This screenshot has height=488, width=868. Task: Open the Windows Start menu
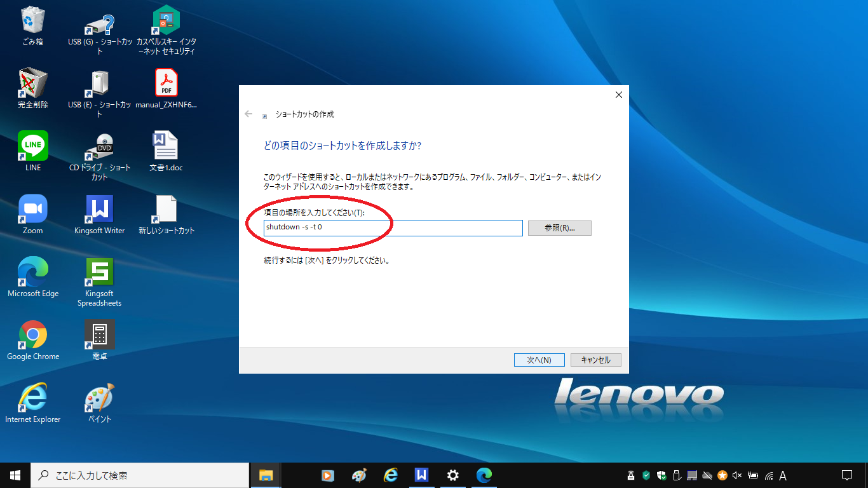15,475
